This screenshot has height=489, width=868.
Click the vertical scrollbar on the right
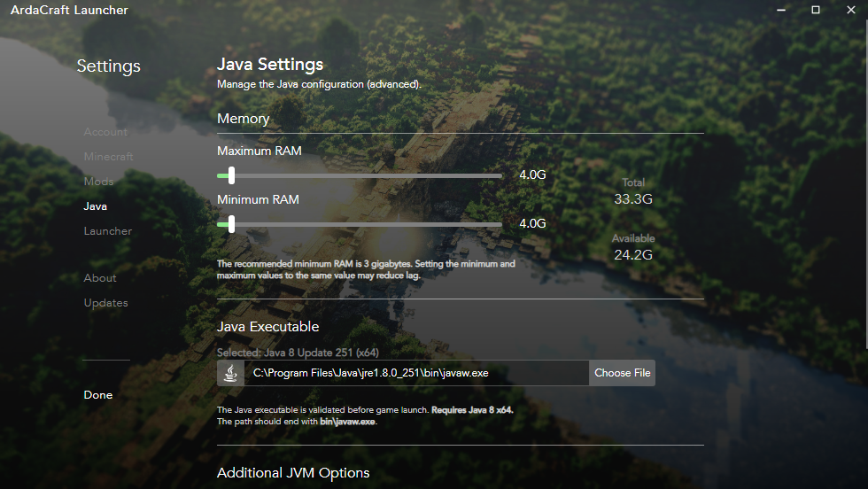click(866, 185)
